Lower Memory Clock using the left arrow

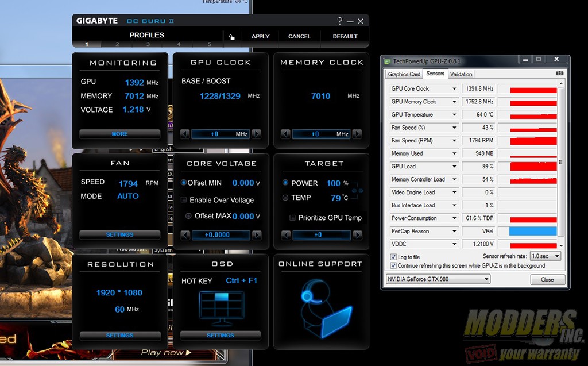pos(285,134)
